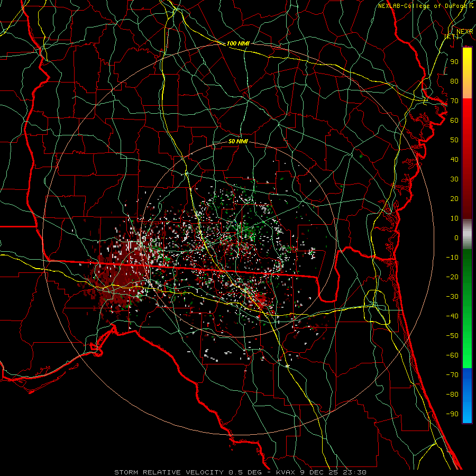Click the "23:30" timestamp in the caption

coord(354,472)
